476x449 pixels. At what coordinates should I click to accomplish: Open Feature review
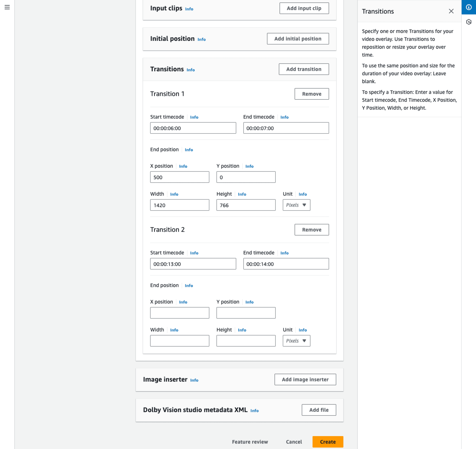[250, 442]
